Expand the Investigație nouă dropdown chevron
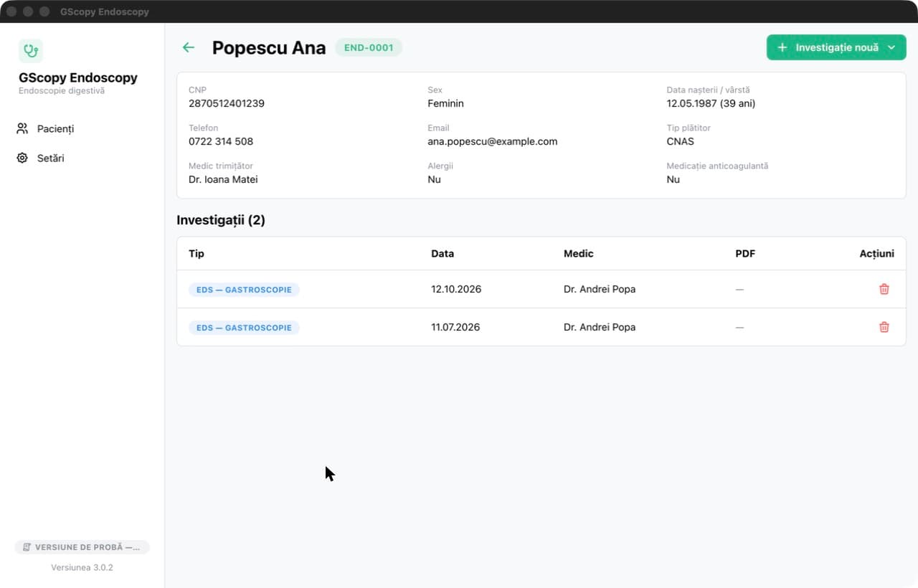Viewport: 918px width, 588px height. [x=891, y=47]
